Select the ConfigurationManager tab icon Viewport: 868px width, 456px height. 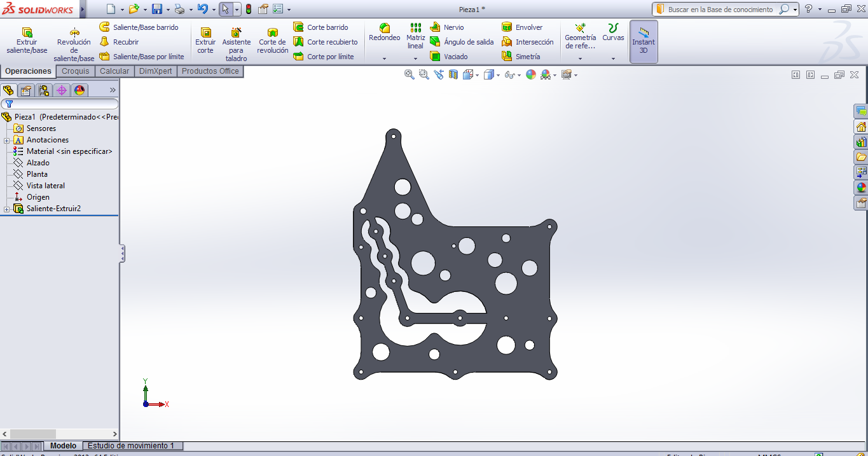(44, 90)
